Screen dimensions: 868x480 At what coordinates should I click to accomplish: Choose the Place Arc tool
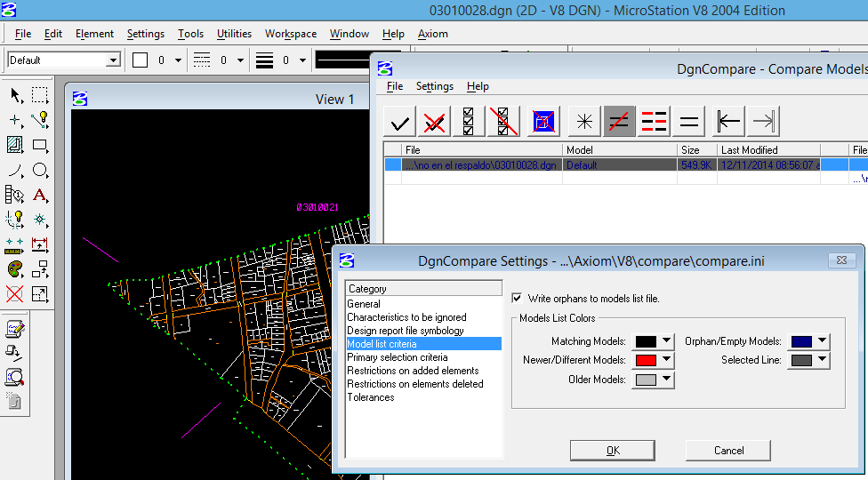click(16, 170)
